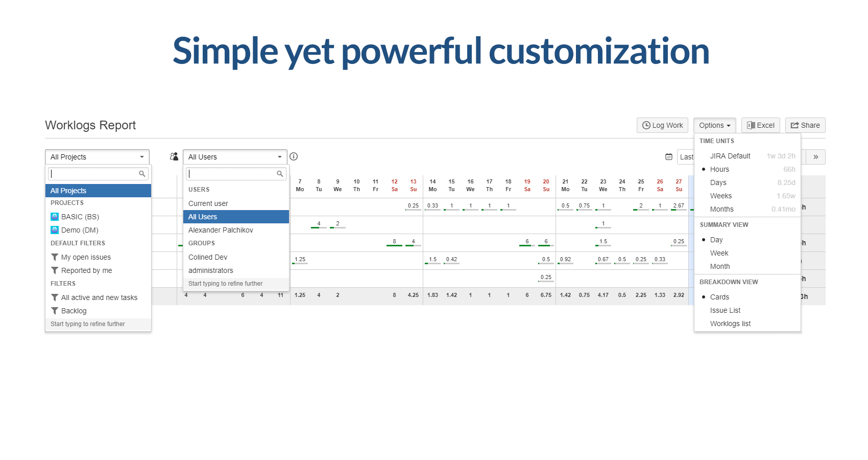The height and width of the screenshot is (460, 868).
Task: Export report with the Excel button
Action: coord(760,125)
